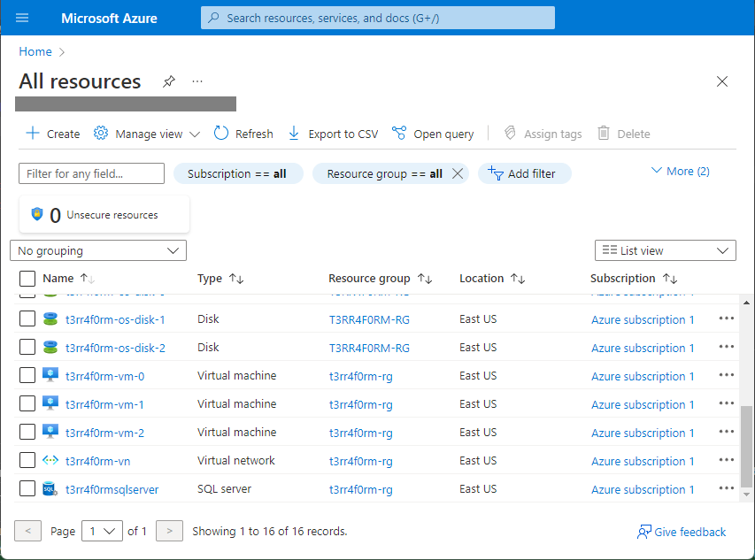Screen dimensions: 755x560
Task: Open context menu for t3rr4f0rm-vm-1 row
Action: click(x=726, y=403)
